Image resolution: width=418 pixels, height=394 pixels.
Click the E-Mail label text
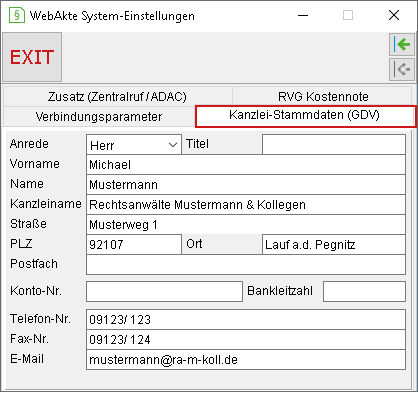tap(27, 359)
